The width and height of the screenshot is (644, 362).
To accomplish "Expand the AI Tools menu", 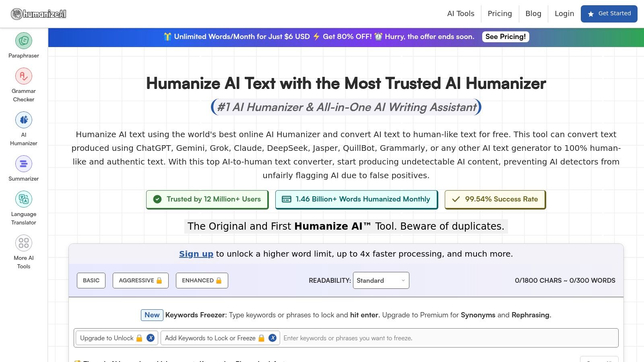I will pyautogui.click(x=460, y=13).
